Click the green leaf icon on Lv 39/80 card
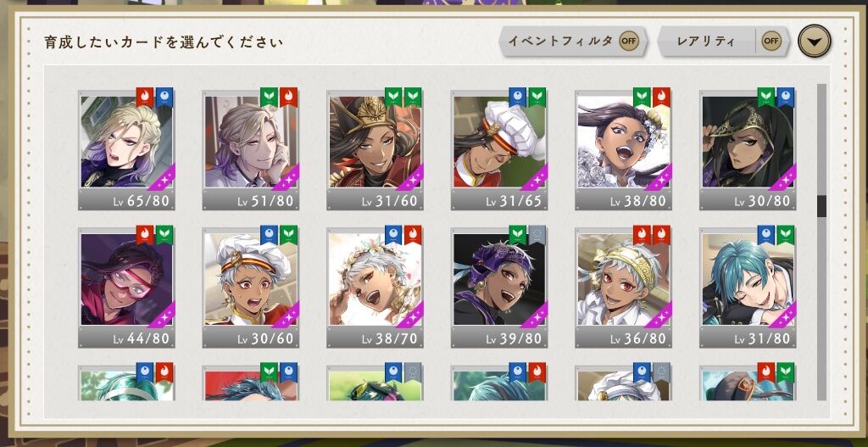The height and width of the screenshot is (447, 868). (x=518, y=234)
